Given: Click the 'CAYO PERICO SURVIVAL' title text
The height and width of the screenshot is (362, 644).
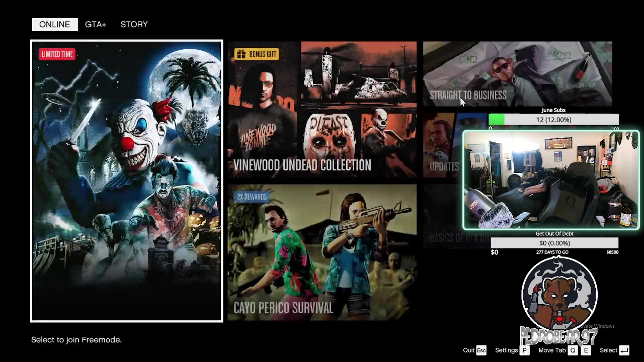Looking at the screenshot, I should [x=283, y=308].
